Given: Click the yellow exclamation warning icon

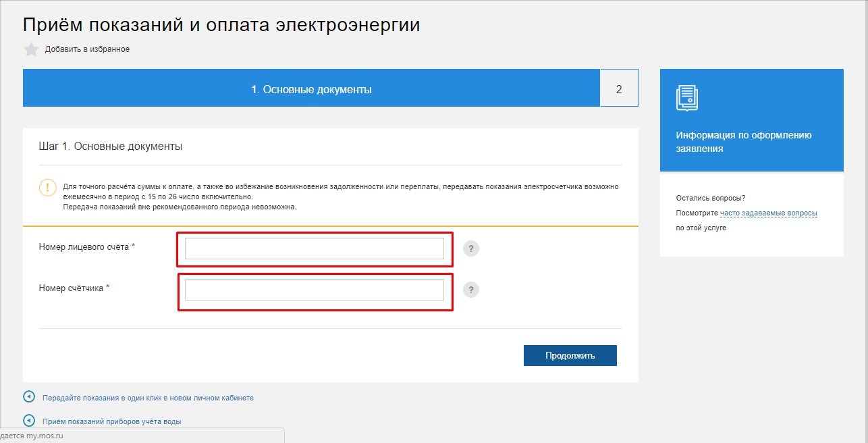Looking at the screenshot, I should 48,188.
